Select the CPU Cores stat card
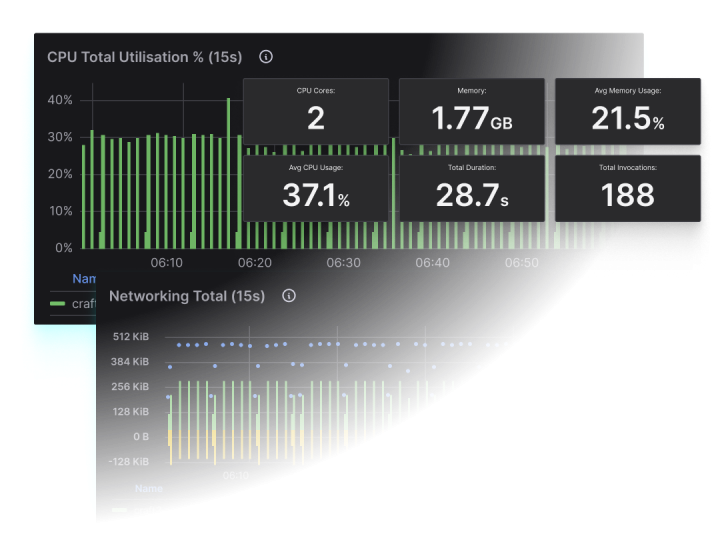 tap(316, 111)
